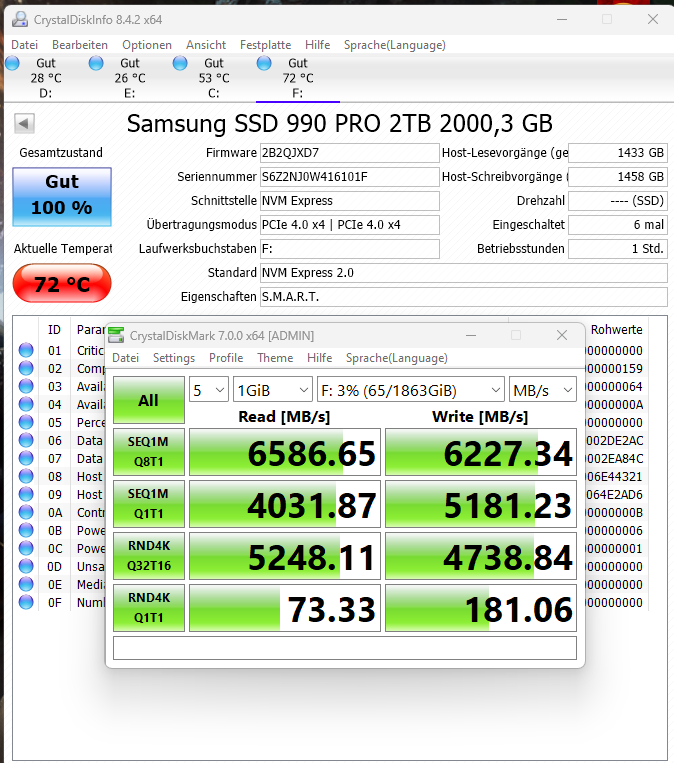Click the status orb for attribute 0C
The image size is (674, 763).
[x=26, y=548]
